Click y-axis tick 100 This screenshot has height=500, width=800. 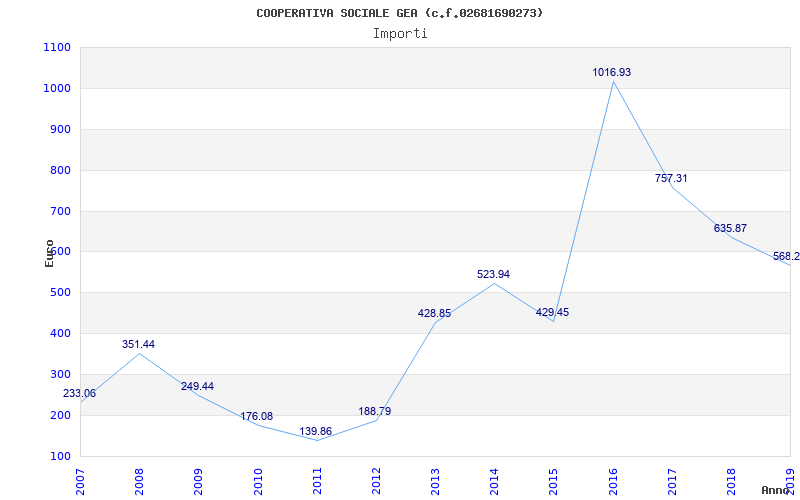[61, 456]
